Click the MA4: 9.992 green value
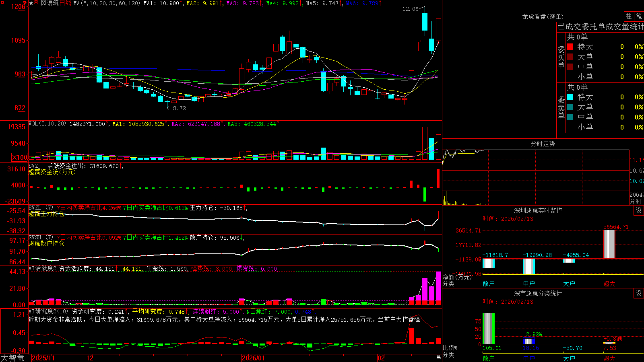Screen dimensions: 644x362 point(284,3)
